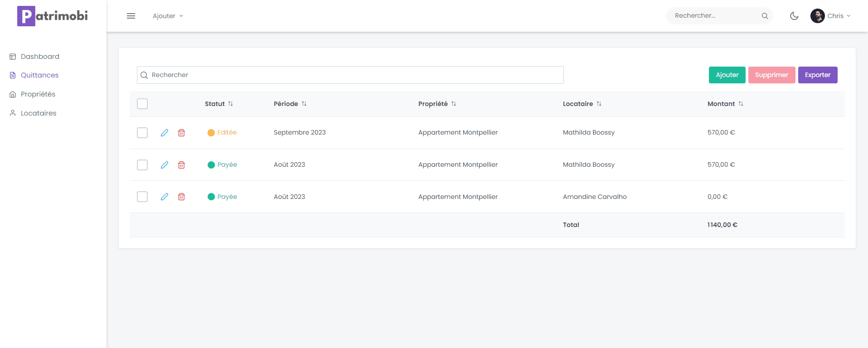868x348 pixels.
Task: Tick the select-all checkbox in table header
Action: point(142,104)
